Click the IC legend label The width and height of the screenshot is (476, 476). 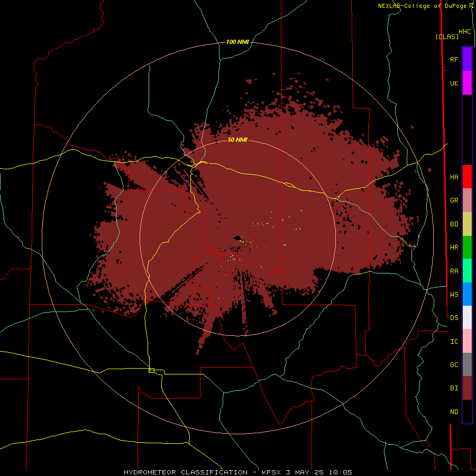(454, 342)
